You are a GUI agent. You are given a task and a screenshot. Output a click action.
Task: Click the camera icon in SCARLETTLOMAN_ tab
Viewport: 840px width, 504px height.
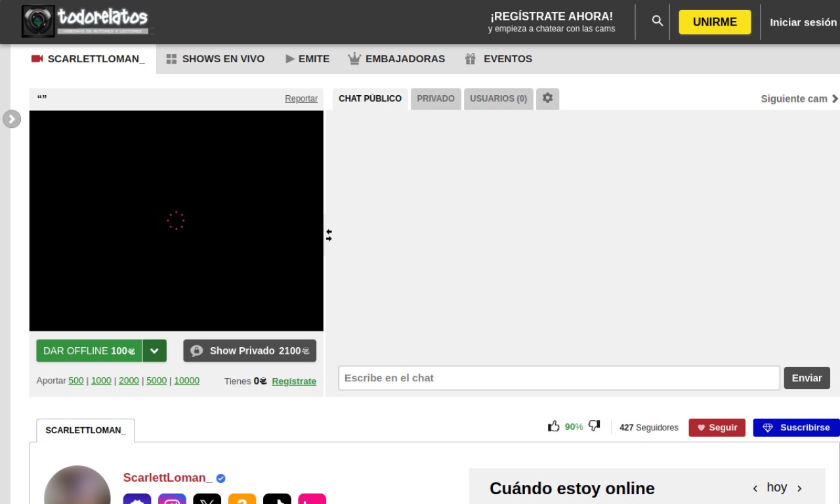click(x=37, y=58)
